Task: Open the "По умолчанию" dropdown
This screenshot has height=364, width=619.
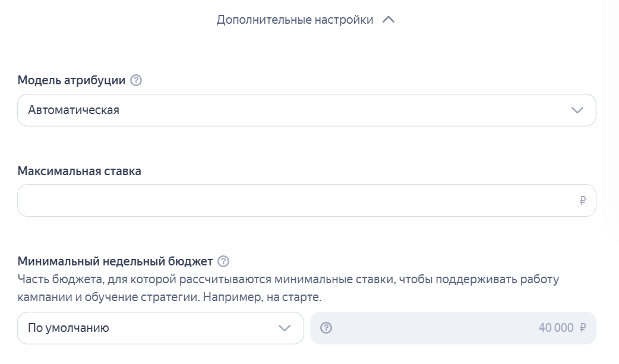Action: coord(160,327)
